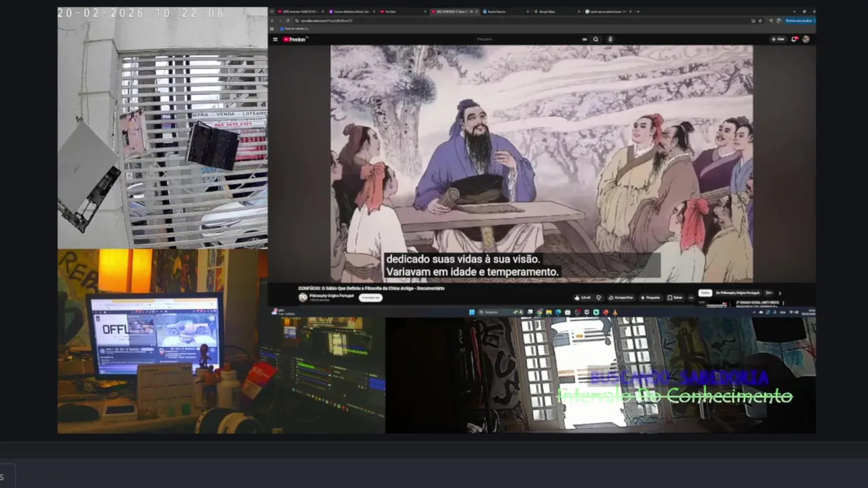The width and height of the screenshot is (868, 488).
Task: Open the YouTube hamburger guide menu
Action: 275,39
